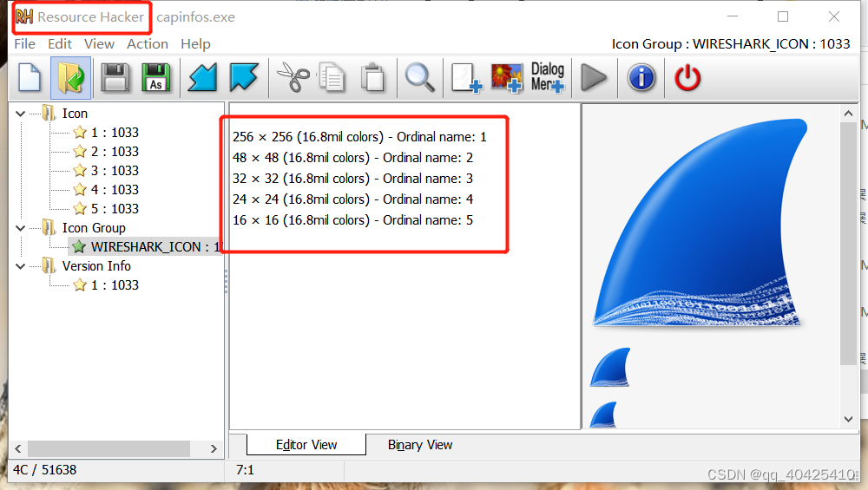Screen dimensions: 868x490
Task: Select icon resource 3 : 1033
Action: pyautogui.click(x=115, y=170)
